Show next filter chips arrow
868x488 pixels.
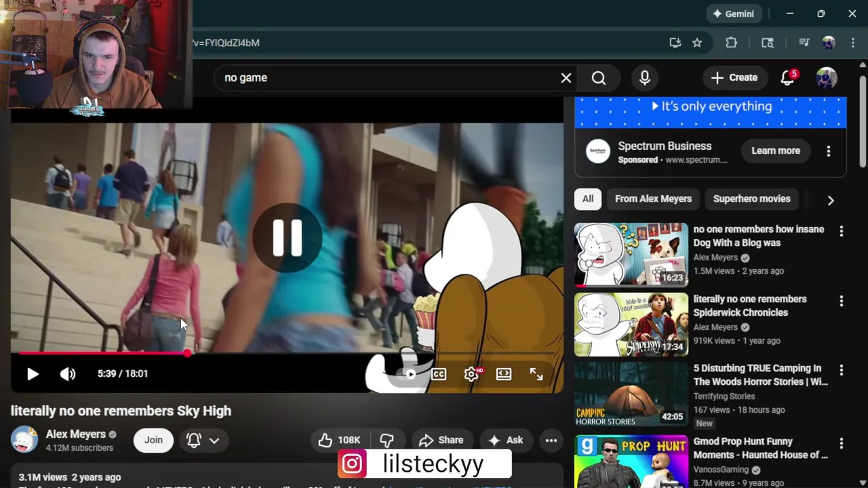point(831,200)
